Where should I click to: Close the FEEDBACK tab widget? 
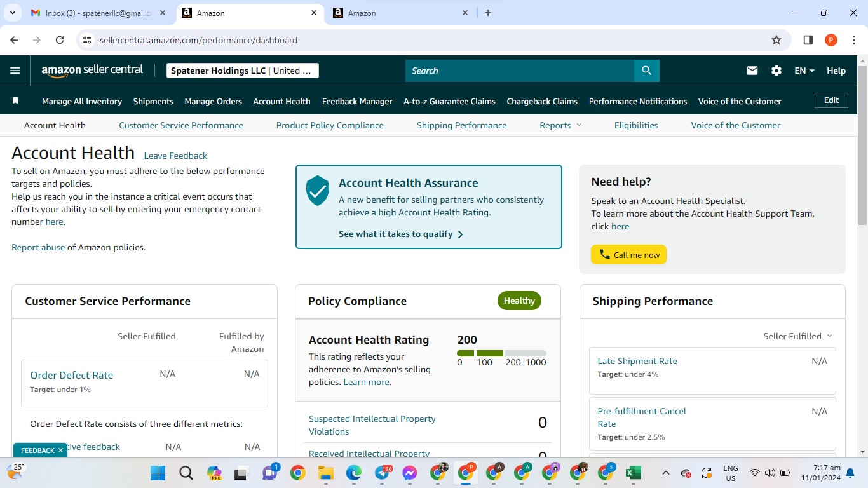60,451
